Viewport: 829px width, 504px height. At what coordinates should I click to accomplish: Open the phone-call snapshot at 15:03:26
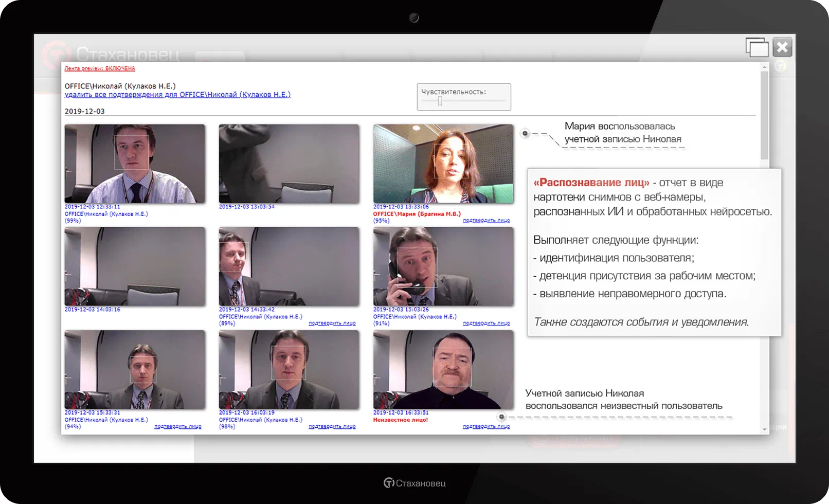(443, 266)
